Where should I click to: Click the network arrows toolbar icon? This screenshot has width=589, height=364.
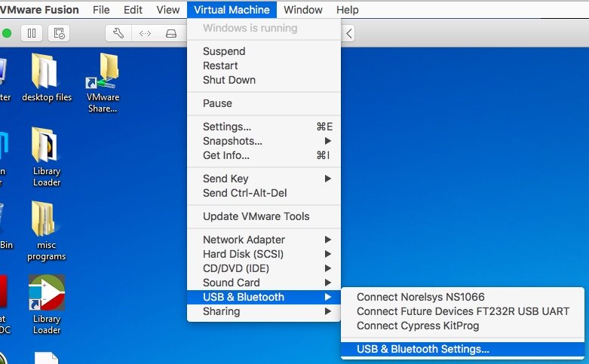(145, 33)
